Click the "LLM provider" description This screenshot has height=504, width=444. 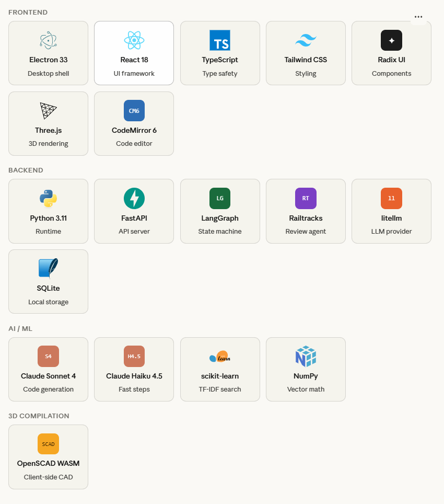[x=391, y=231]
